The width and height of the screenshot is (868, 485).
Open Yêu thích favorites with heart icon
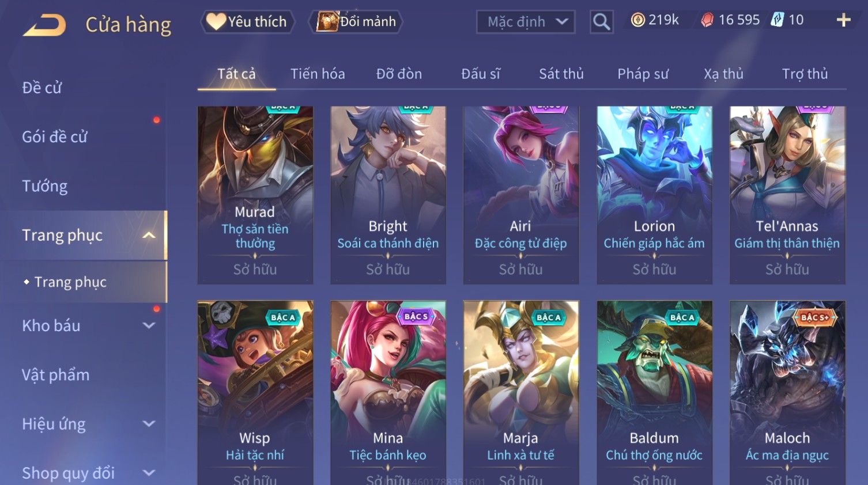pos(248,22)
